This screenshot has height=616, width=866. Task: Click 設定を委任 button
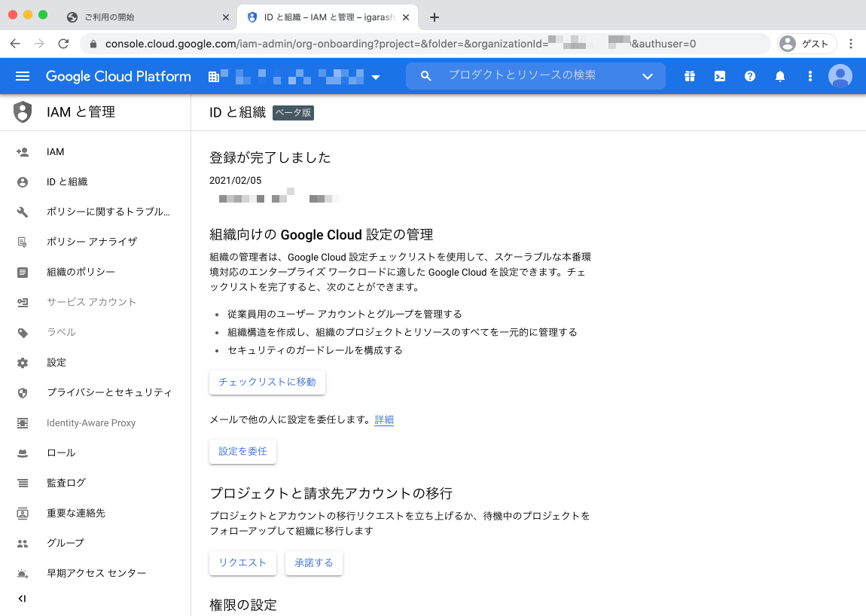coord(242,451)
